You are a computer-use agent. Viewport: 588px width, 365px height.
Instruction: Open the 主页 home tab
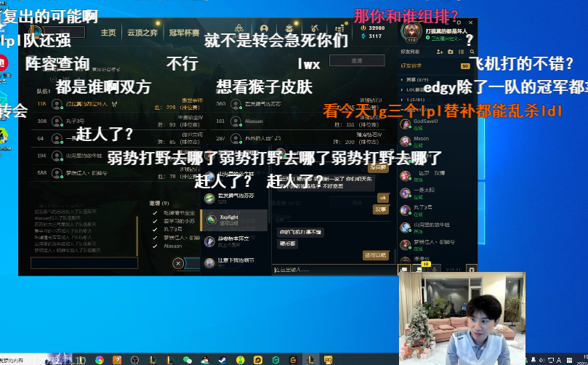(108, 33)
